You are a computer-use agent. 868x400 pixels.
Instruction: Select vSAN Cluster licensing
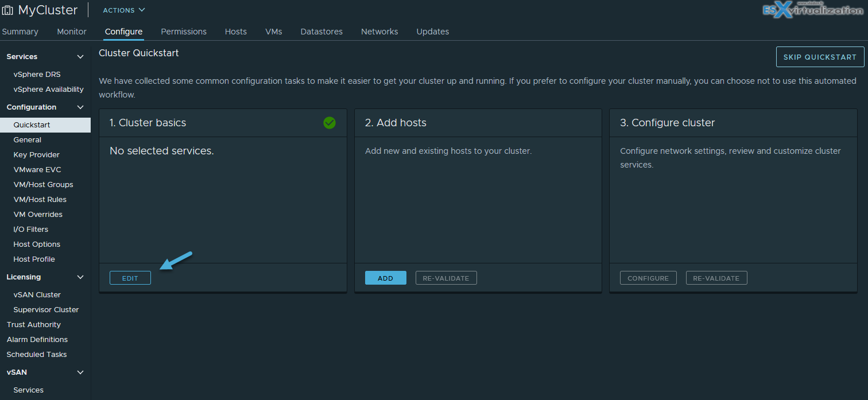[x=37, y=295]
